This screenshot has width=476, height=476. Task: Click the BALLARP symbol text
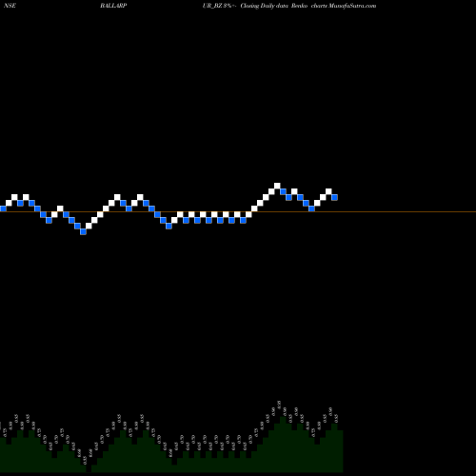tap(113, 6)
